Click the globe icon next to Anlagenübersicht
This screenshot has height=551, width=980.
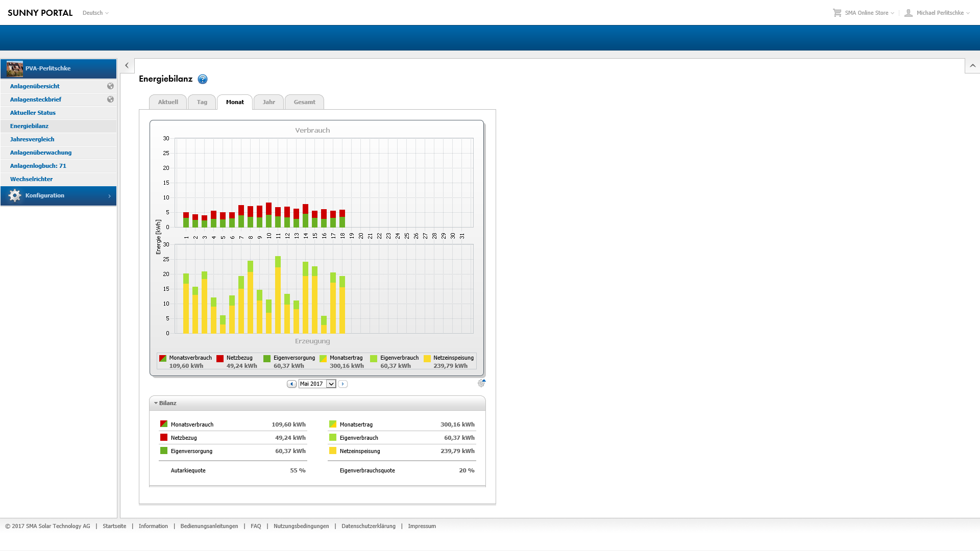[110, 86]
